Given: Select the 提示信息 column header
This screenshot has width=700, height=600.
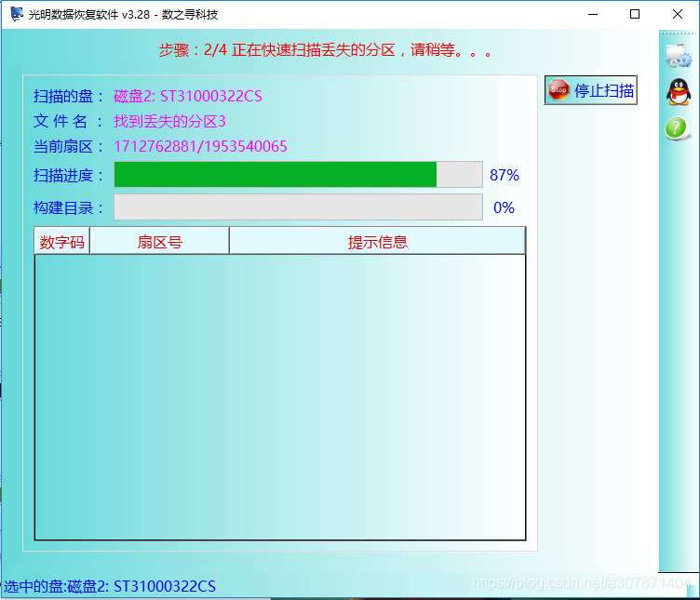Looking at the screenshot, I should (377, 241).
